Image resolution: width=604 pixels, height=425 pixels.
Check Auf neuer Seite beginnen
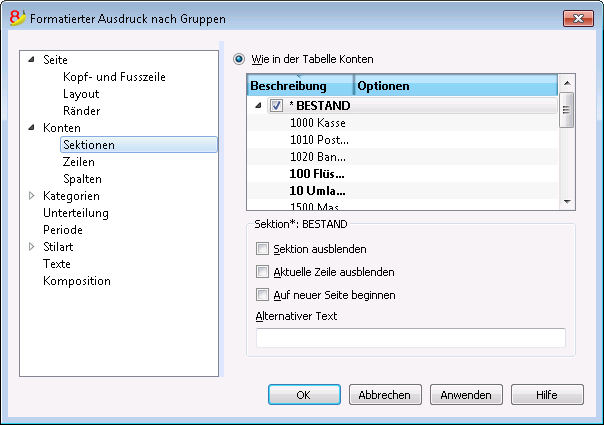tap(262, 295)
